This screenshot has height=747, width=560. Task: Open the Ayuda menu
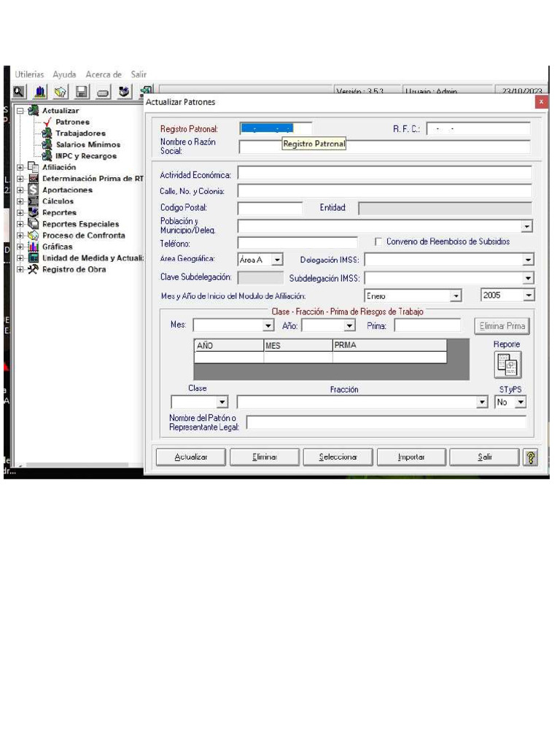tap(64, 74)
